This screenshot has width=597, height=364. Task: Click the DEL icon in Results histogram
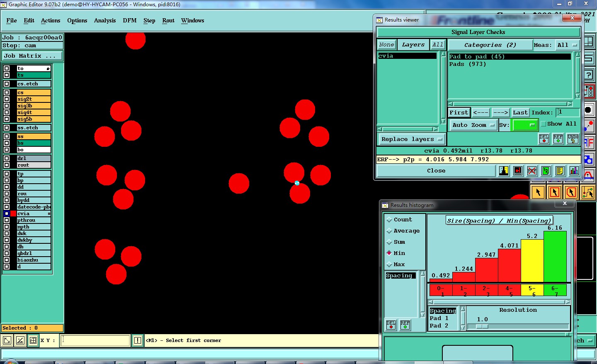tap(391, 325)
